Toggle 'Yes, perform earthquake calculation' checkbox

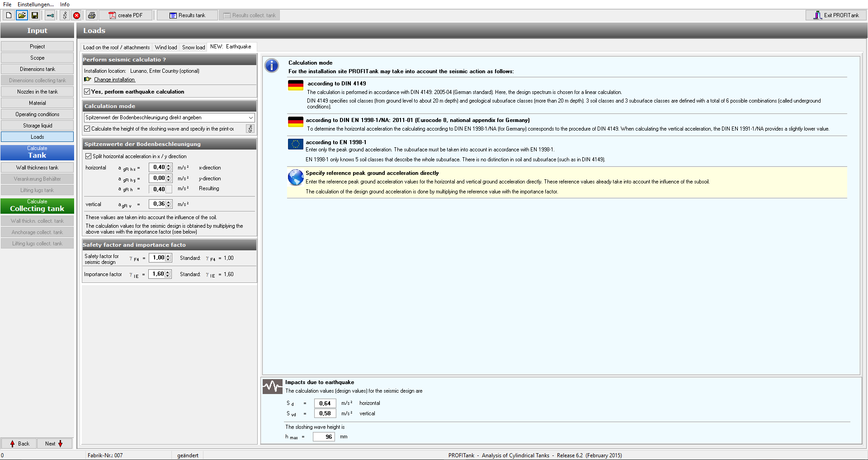(x=87, y=92)
